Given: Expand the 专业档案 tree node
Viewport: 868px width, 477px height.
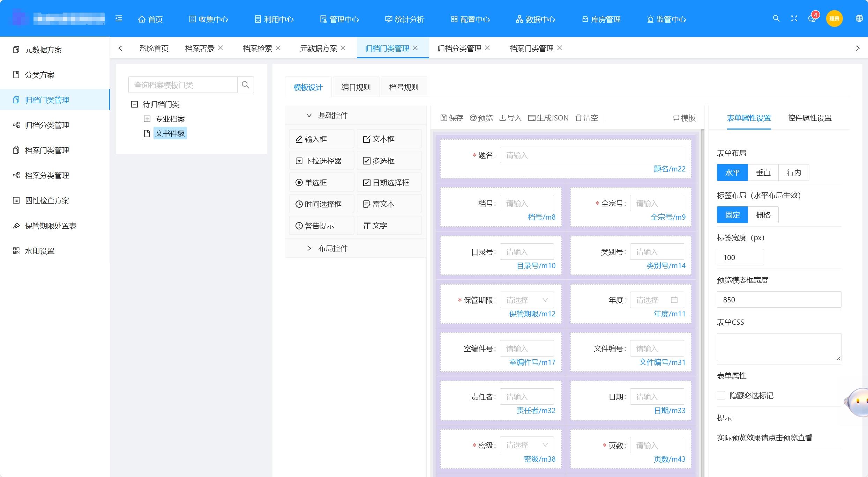Looking at the screenshot, I should (147, 119).
